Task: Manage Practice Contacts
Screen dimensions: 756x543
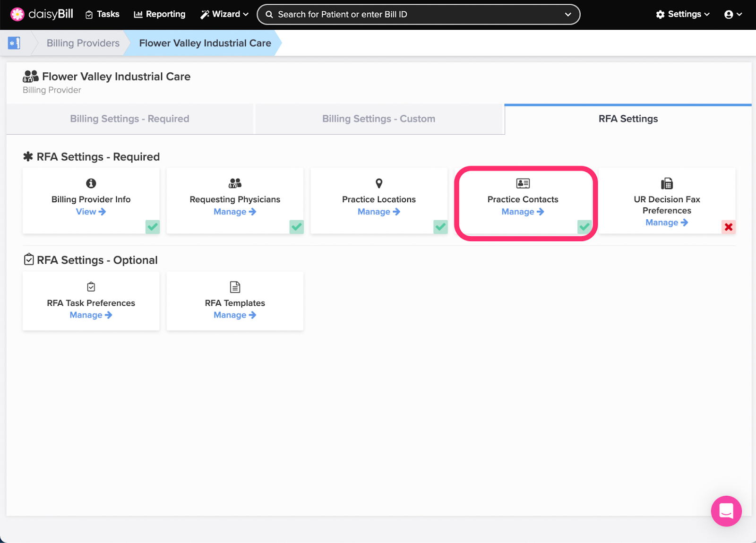Action: 523,212
